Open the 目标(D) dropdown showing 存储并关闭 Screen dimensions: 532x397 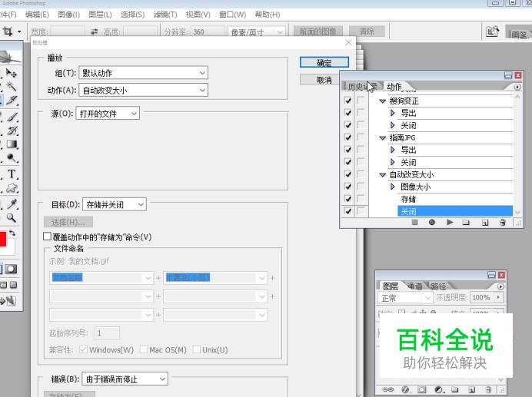pos(115,204)
